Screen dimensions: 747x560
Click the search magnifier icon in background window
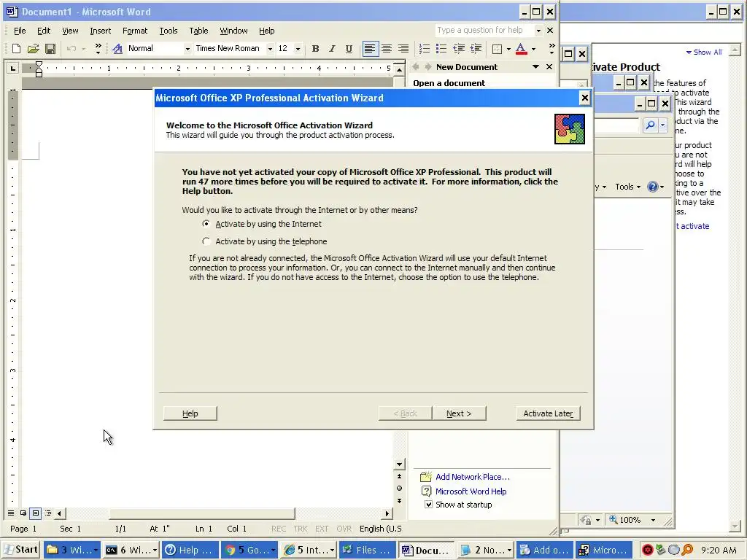[x=650, y=125]
